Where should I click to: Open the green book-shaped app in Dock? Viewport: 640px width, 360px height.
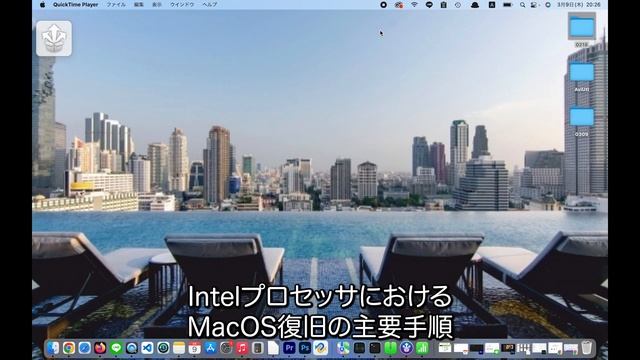coord(391,348)
